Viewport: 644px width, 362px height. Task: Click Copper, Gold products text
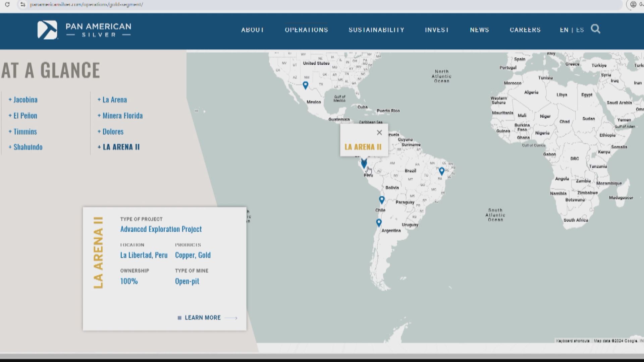[x=193, y=255]
